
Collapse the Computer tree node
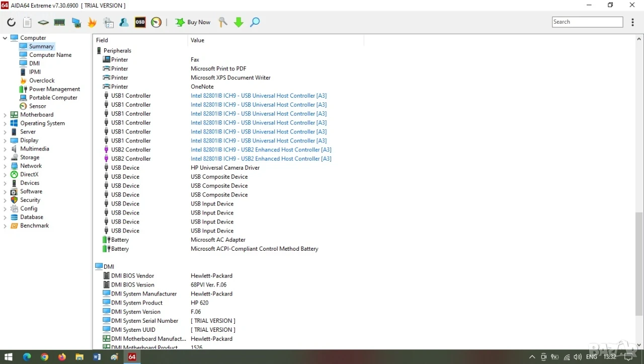point(5,38)
